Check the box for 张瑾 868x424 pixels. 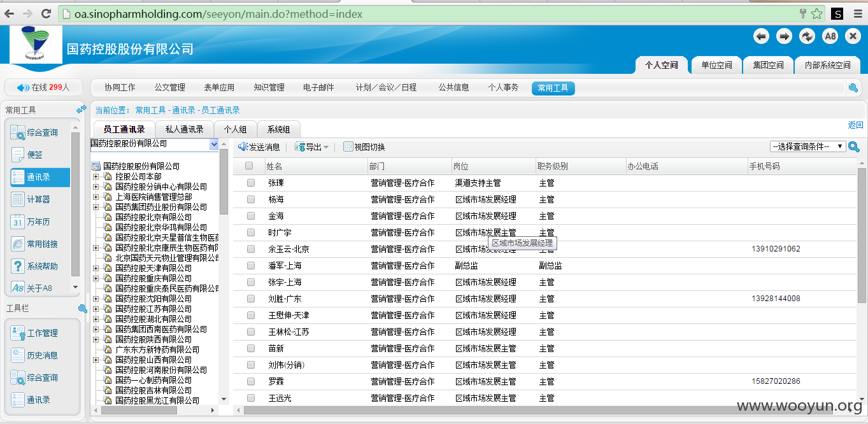coord(251,183)
